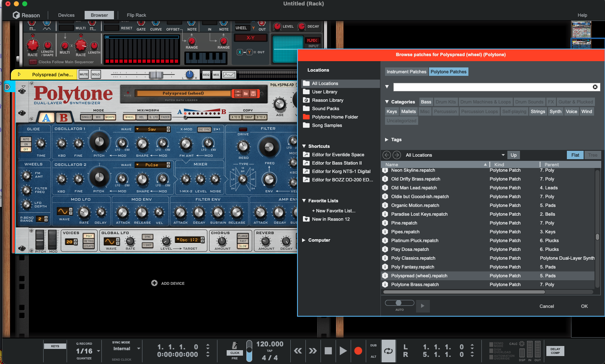
Task: Confirm with the OK button
Action: [x=584, y=306]
